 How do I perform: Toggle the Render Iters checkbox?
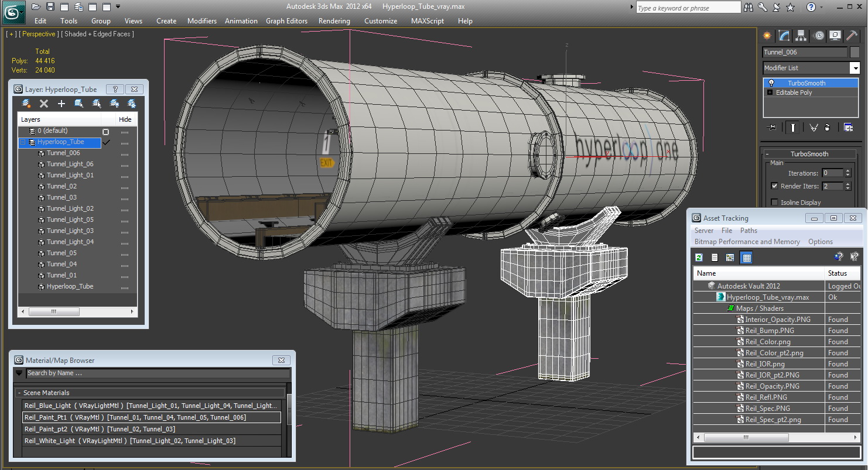point(775,186)
